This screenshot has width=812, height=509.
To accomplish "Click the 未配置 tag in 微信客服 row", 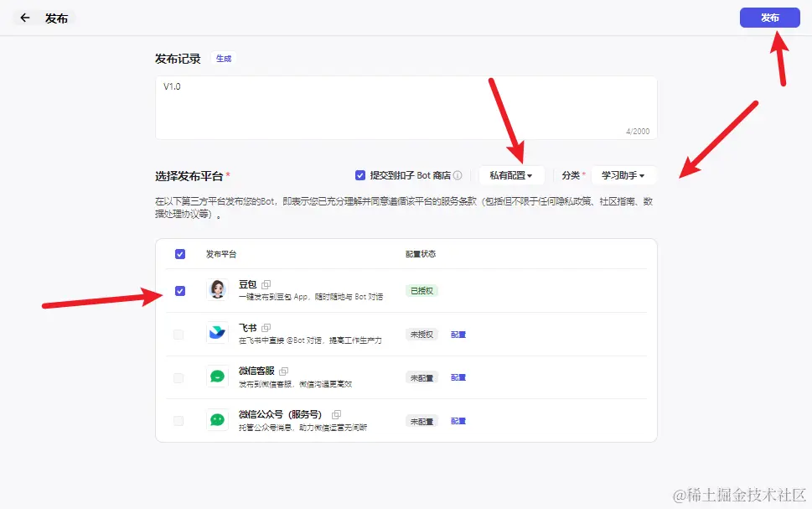I will (x=422, y=378).
